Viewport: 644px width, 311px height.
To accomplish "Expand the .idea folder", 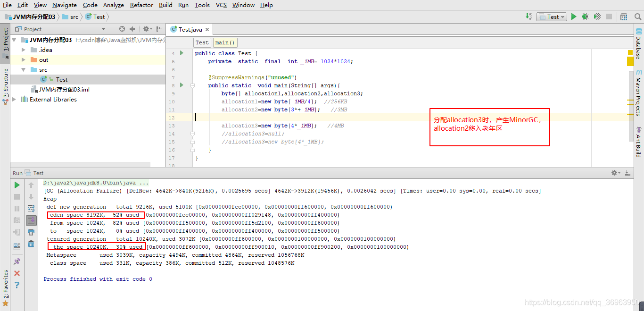I will [x=24, y=50].
